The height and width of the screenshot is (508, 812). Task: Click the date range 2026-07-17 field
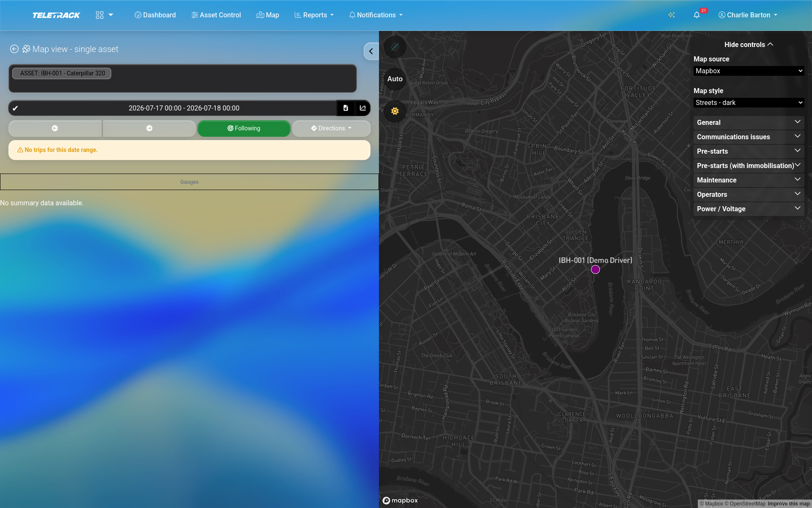[x=184, y=108]
